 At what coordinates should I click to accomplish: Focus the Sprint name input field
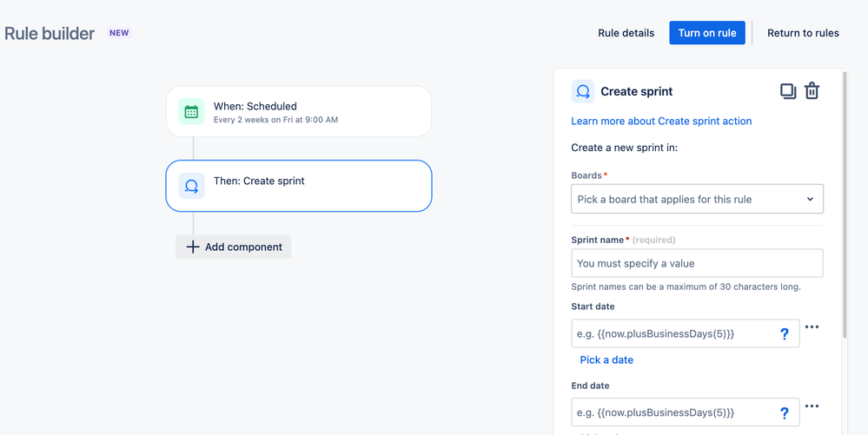coord(697,263)
